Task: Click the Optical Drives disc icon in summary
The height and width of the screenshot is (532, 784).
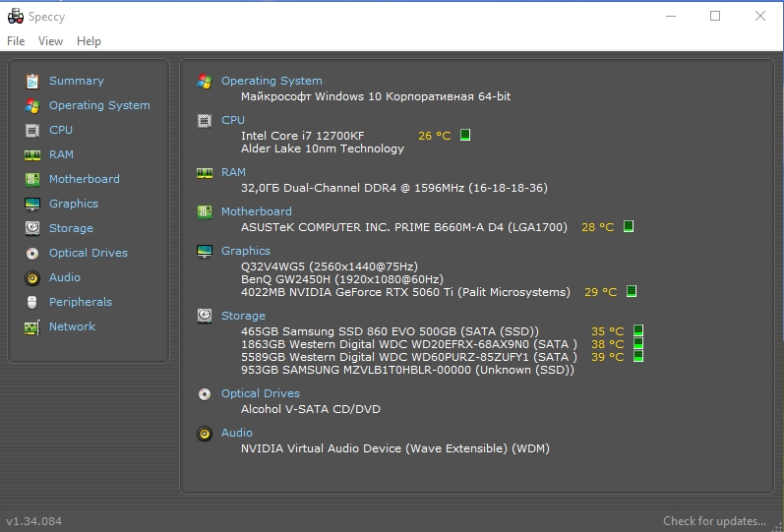Action: (x=205, y=394)
